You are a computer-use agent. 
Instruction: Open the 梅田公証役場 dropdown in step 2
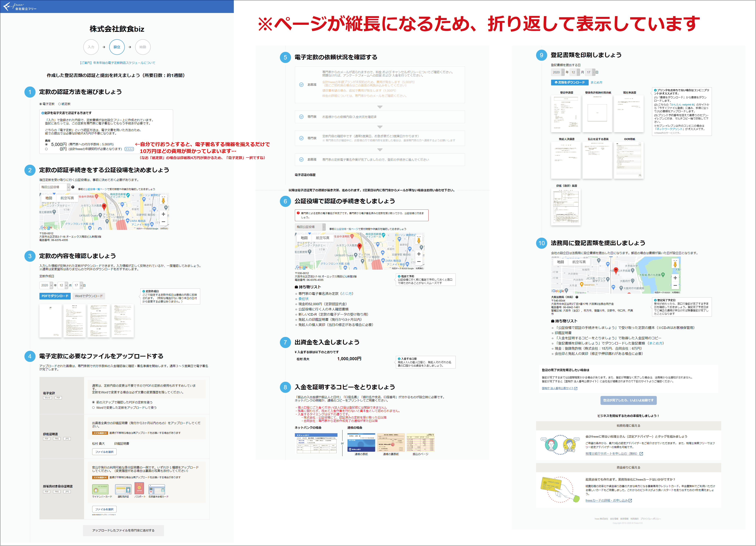click(x=55, y=187)
